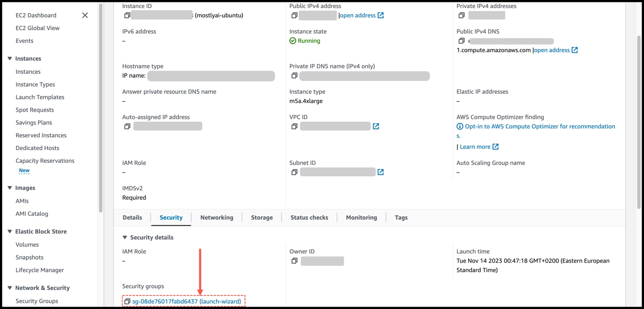
Task: Copy the security group ID
Action: coord(127,301)
